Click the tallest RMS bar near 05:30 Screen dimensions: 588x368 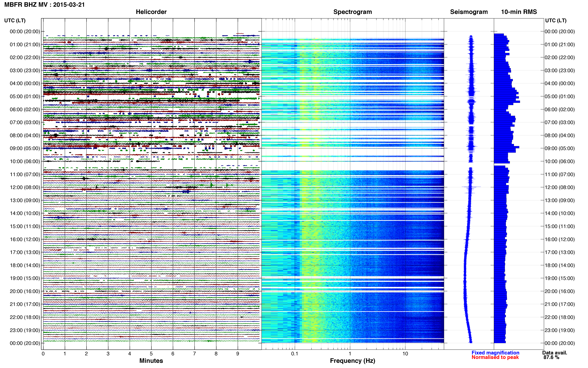[507, 102]
